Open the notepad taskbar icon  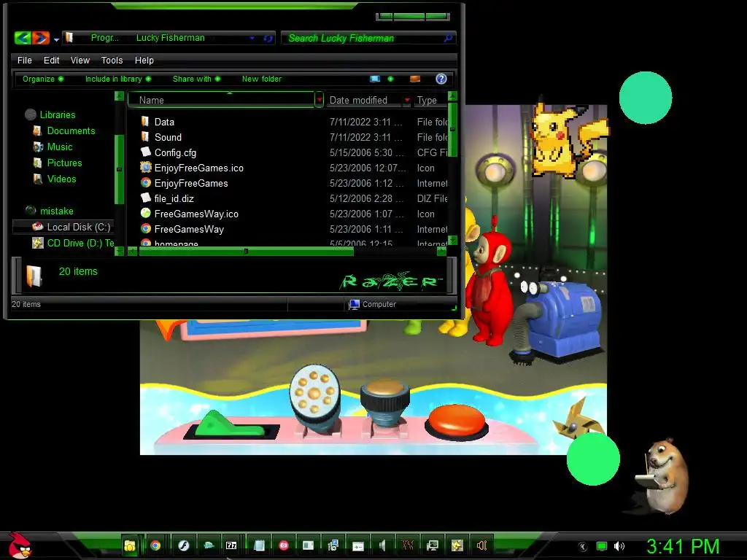click(x=259, y=545)
